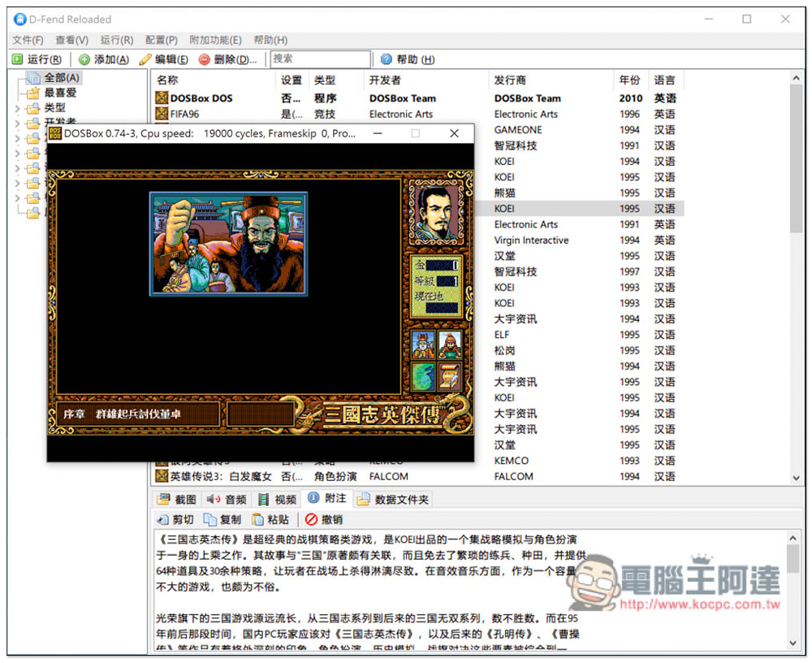This screenshot has height=663, width=812.
Task: Open the 配置(P) menu
Action: (162, 40)
